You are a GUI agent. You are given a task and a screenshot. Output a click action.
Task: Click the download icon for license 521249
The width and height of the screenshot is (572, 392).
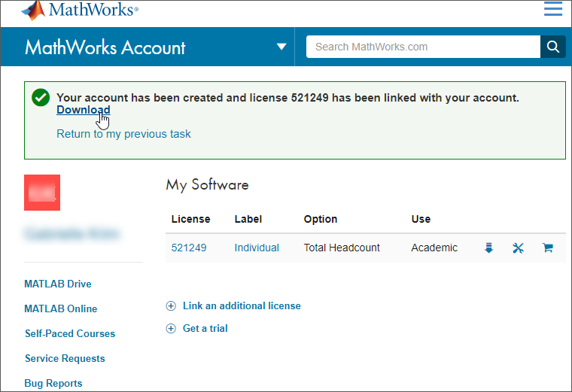488,248
